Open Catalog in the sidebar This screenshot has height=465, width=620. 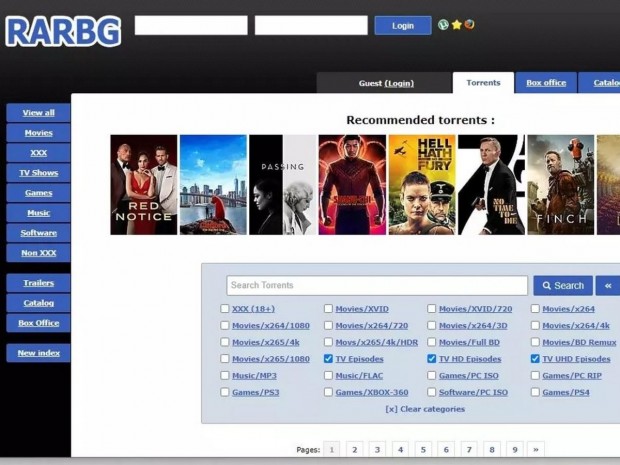click(38, 303)
